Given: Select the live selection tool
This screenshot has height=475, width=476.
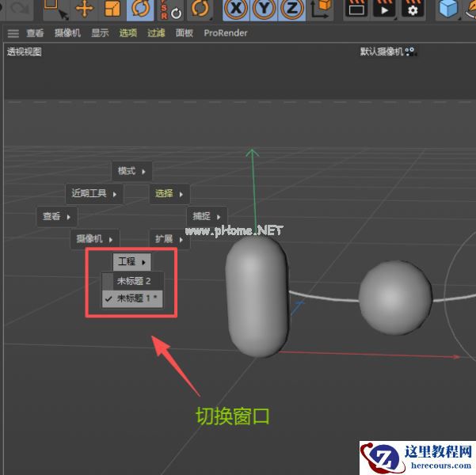Looking at the screenshot, I should (x=56, y=9).
